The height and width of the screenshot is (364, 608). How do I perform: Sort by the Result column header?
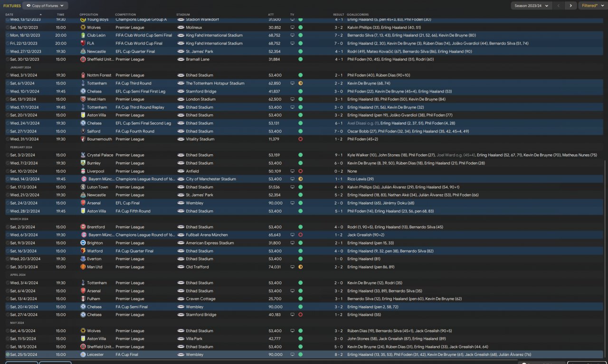338,15
